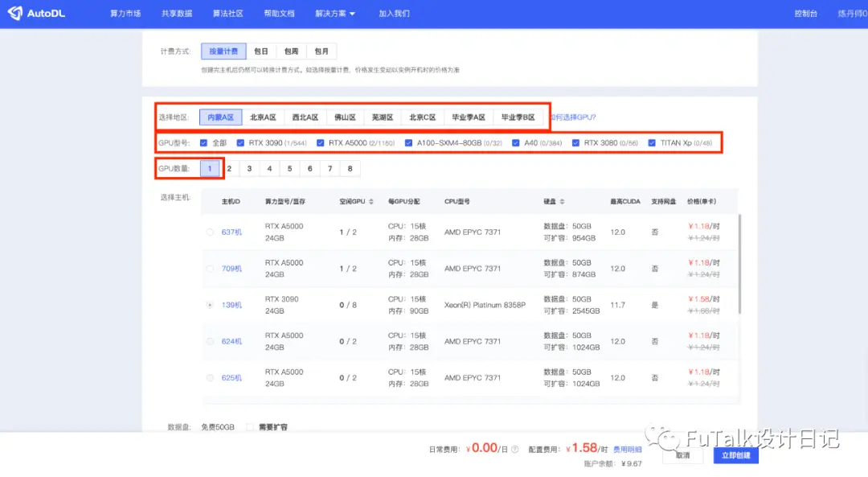Image resolution: width=868 pixels, height=477 pixels.
Task: Uncheck the RTX A5000 checkbox
Action: coord(320,143)
